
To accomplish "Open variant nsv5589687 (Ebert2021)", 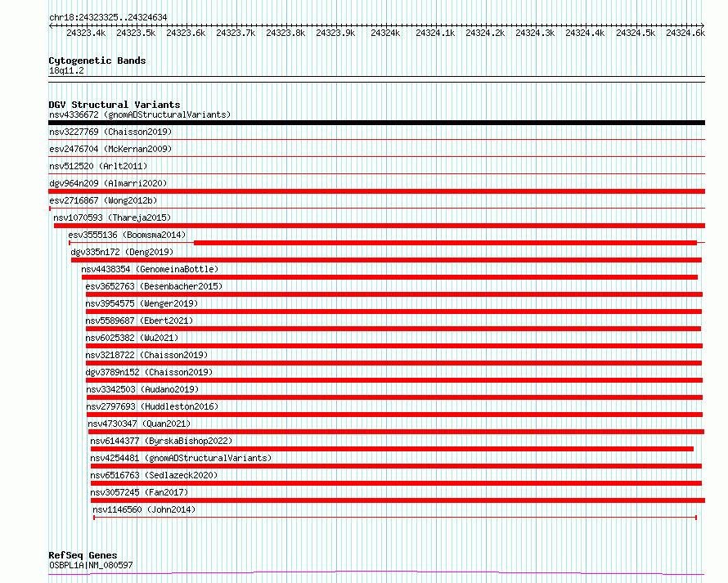I will [x=139, y=321].
